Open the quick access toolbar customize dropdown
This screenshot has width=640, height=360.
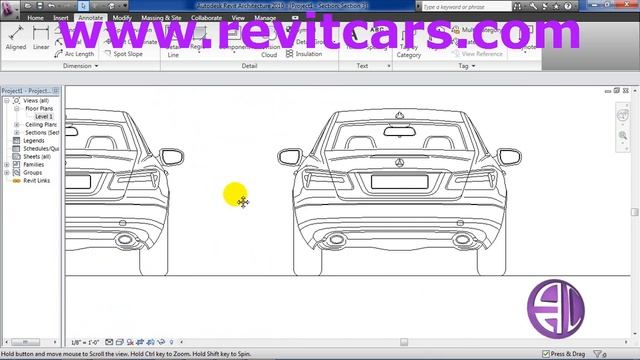(x=125, y=6)
